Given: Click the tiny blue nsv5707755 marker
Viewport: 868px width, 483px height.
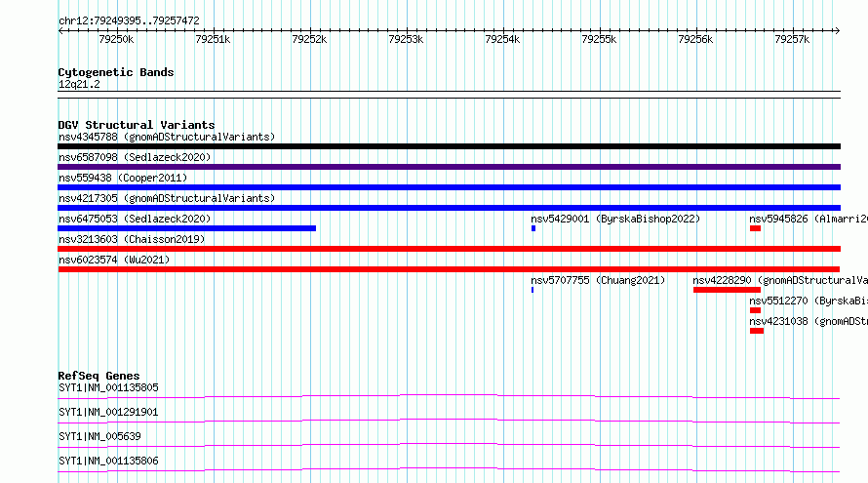Looking at the screenshot, I should (533, 290).
